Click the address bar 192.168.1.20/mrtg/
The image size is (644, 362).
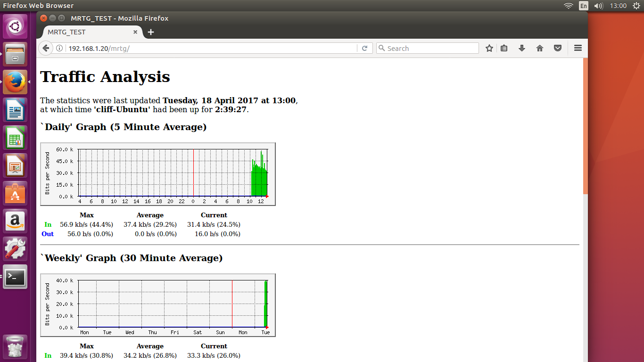[x=212, y=48]
